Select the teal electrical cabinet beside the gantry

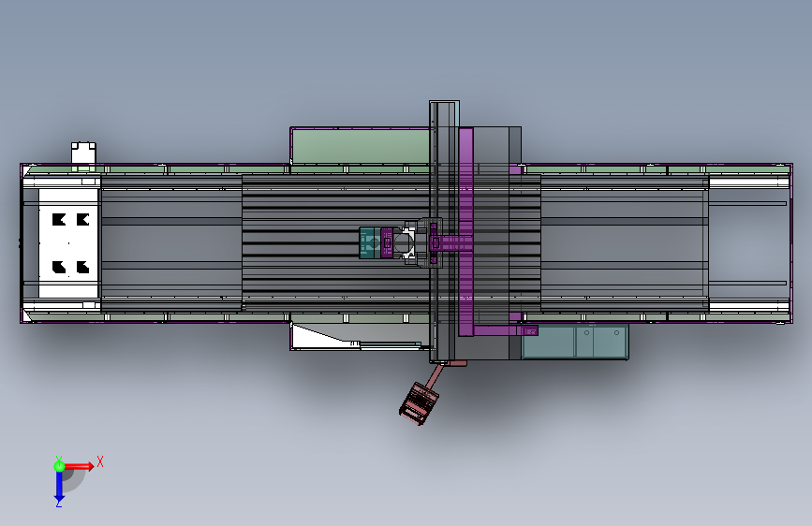coord(575,343)
